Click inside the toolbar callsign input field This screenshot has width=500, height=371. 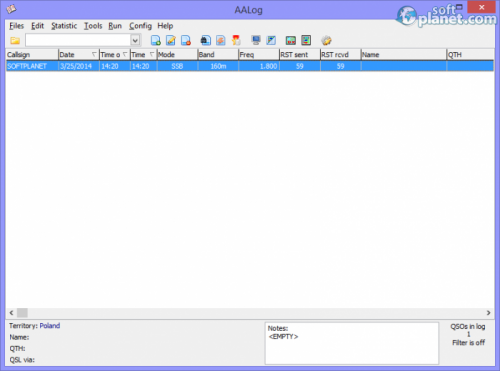[78, 40]
